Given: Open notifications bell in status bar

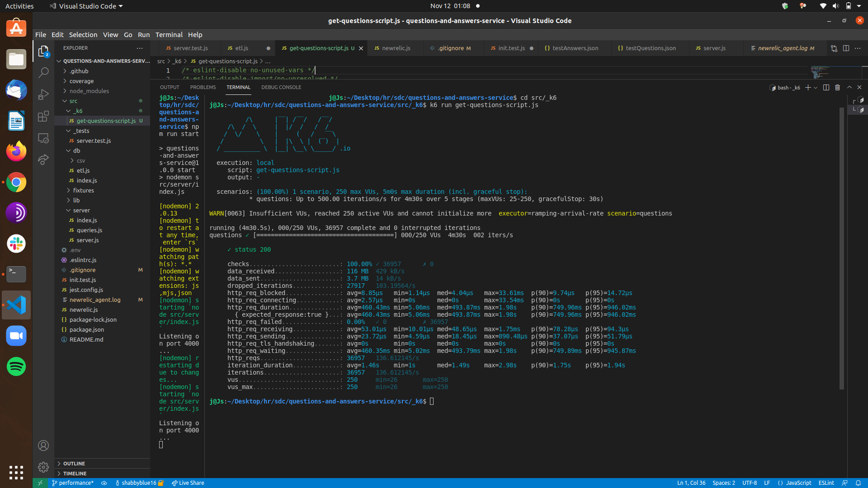Looking at the screenshot, I should point(858,483).
